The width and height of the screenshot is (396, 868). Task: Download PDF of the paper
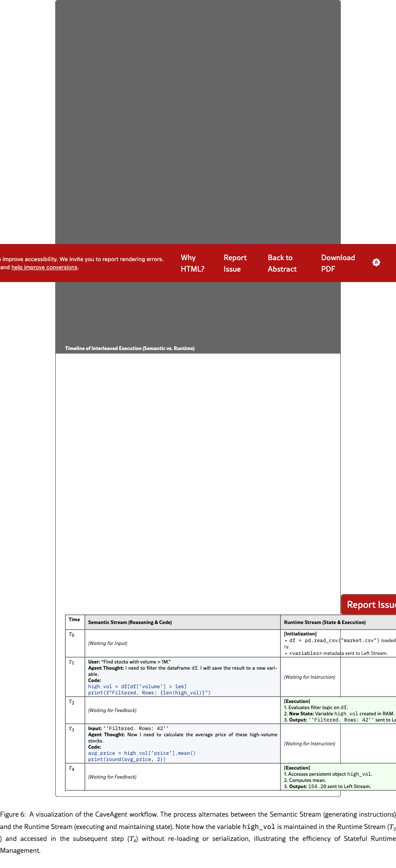(x=337, y=263)
